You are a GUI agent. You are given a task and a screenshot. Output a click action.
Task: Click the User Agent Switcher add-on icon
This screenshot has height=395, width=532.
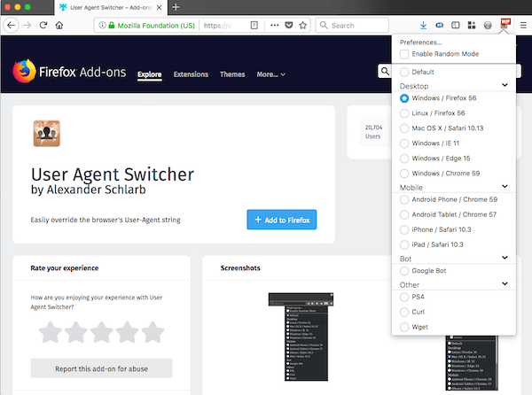47,134
